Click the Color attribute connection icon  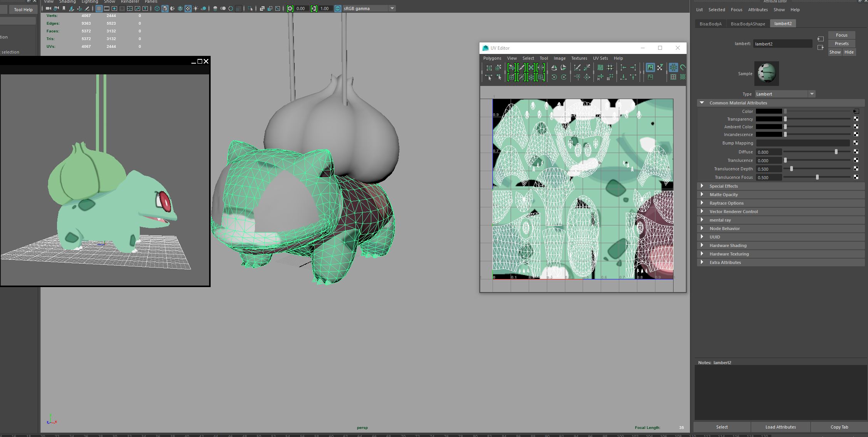coord(856,111)
